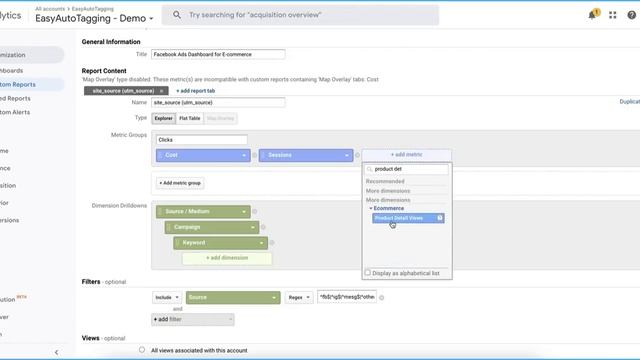Click the Add metric group button
Screen dimensions: 640x360
click(180, 183)
